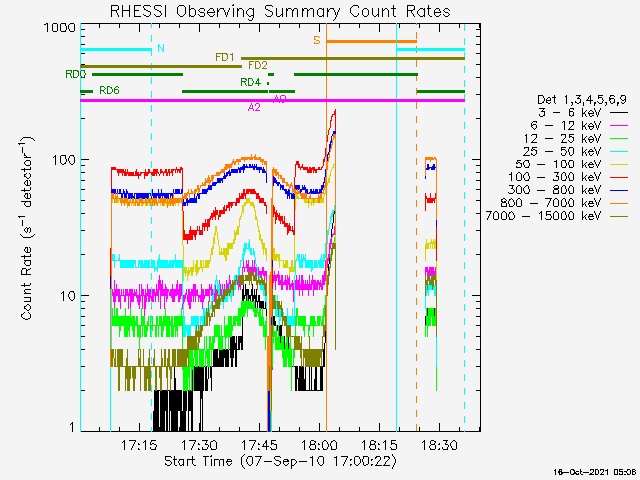Click the '17:45' time axis label
The image size is (640, 480).
pos(260,444)
